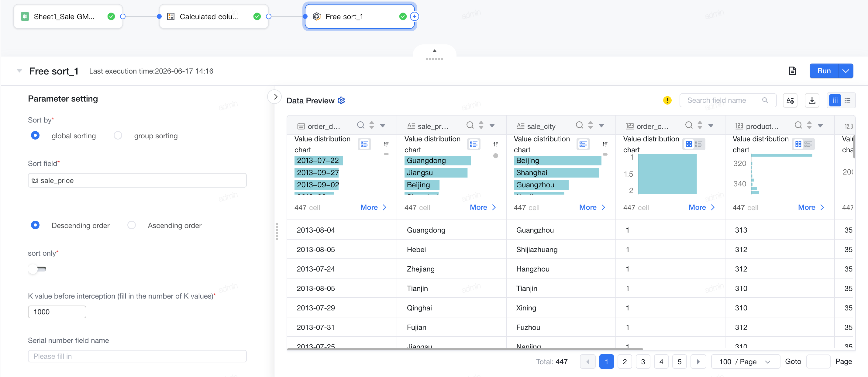Switch to list view layout
The image size is (868, 377).
pyautogui.click(x=847, y=101)
